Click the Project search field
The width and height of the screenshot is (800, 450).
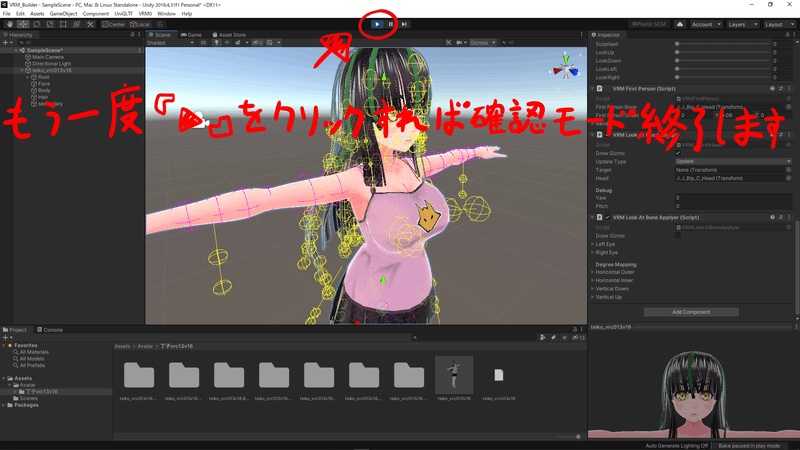tap(474, 337)
